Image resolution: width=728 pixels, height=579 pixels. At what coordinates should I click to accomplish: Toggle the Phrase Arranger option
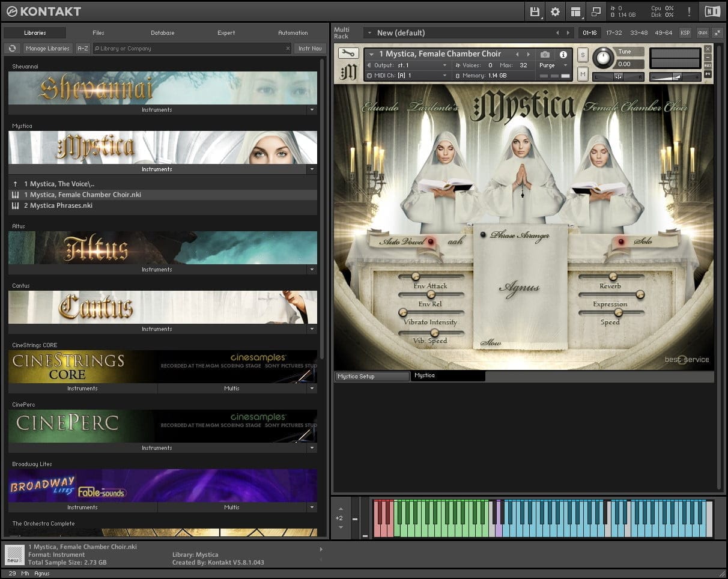coord(483,235)
